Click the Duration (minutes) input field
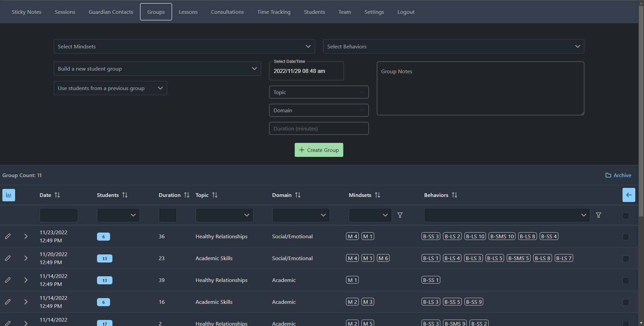 click(x=318, y=128)
